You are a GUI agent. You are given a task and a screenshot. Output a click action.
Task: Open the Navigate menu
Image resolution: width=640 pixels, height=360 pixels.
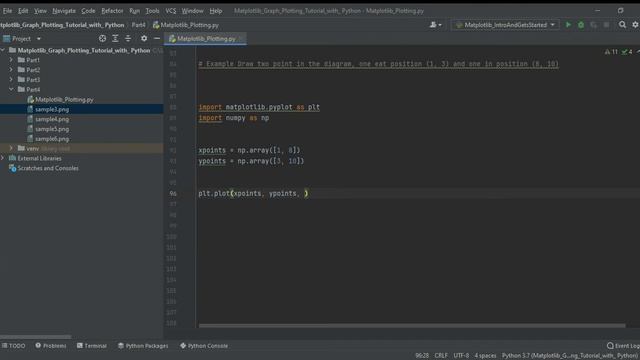coord(64,11)
